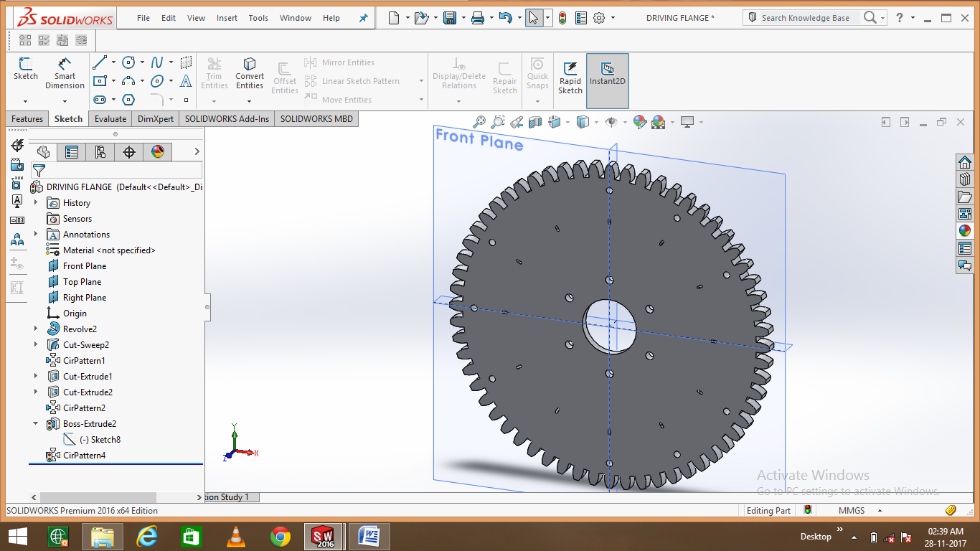Click the Edit Appearance color ball

638,122
